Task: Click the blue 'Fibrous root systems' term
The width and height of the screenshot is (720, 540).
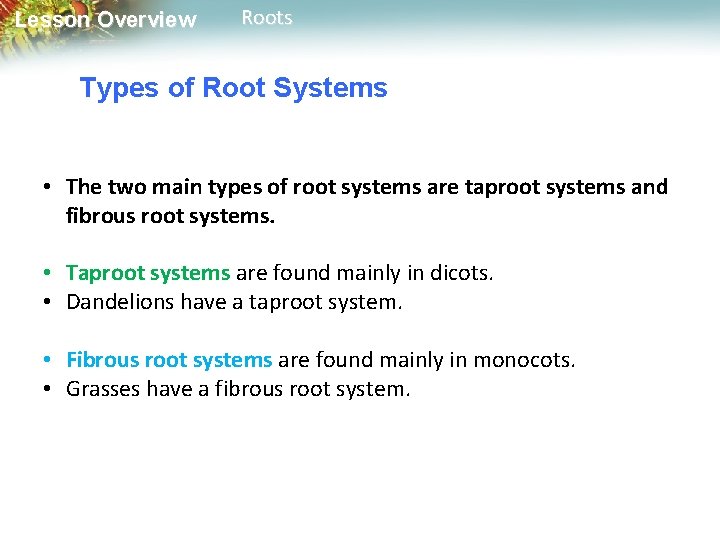Action: [x=169, y=360]
